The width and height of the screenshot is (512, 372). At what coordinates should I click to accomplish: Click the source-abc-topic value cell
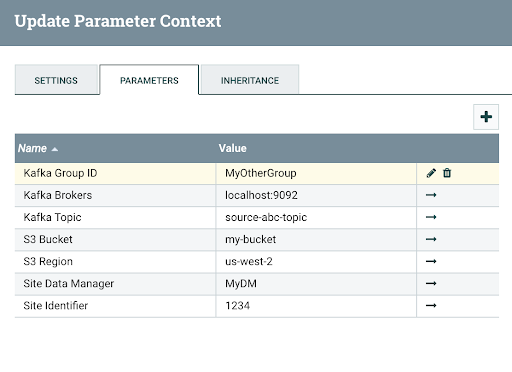(x=316, y=217)
